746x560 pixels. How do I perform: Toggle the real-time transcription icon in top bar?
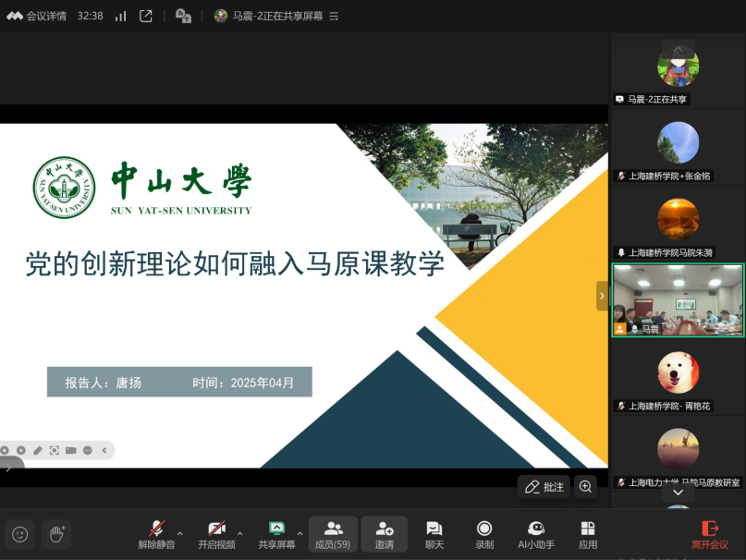(183, 16)
